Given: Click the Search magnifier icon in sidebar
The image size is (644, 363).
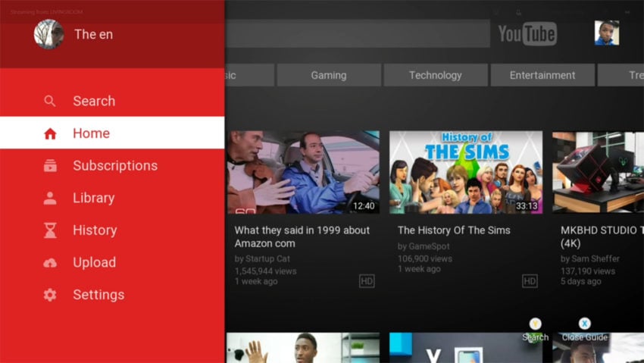Looking at the screenshot, I should click(50, 101).
